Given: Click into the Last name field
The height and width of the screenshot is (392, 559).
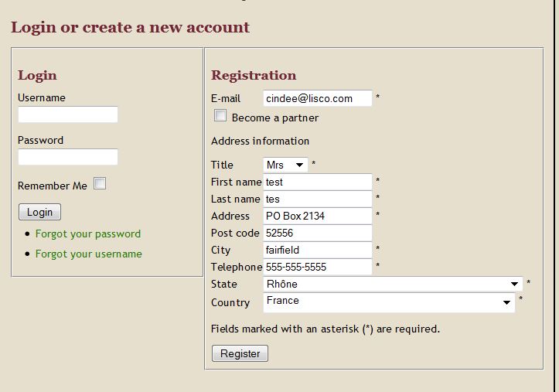Looking at the screenshot, I should tap(318, 199).
